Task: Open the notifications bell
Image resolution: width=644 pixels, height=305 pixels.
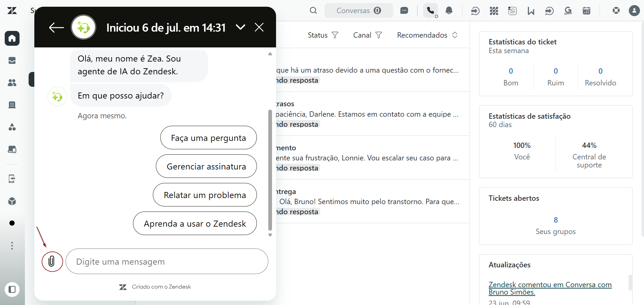Action: click(x=449, y=10)
